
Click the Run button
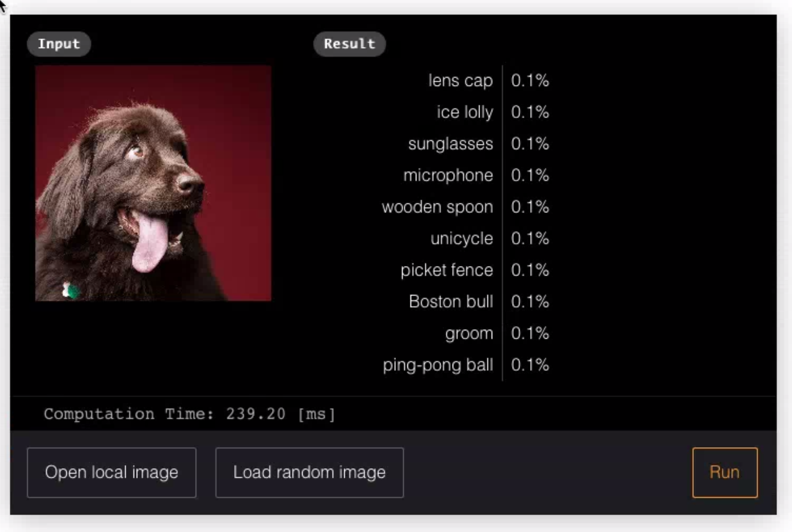[725, 472]
